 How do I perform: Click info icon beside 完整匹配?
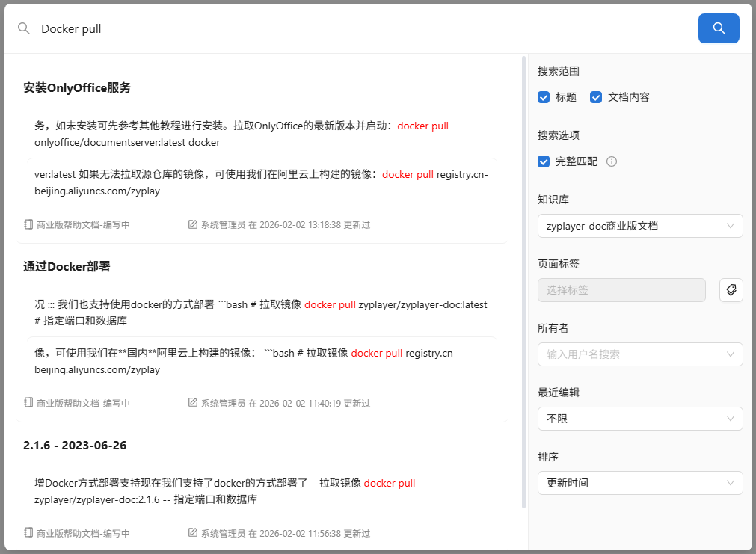coord(612,161)
